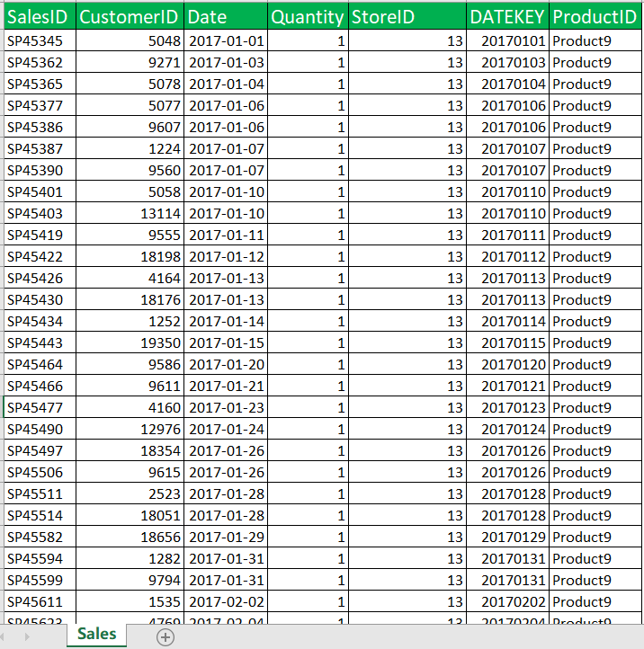The height and width of the screenshot is (649, 644).
Task: Click CustomerID value 5048
Action: click(130, 40)
